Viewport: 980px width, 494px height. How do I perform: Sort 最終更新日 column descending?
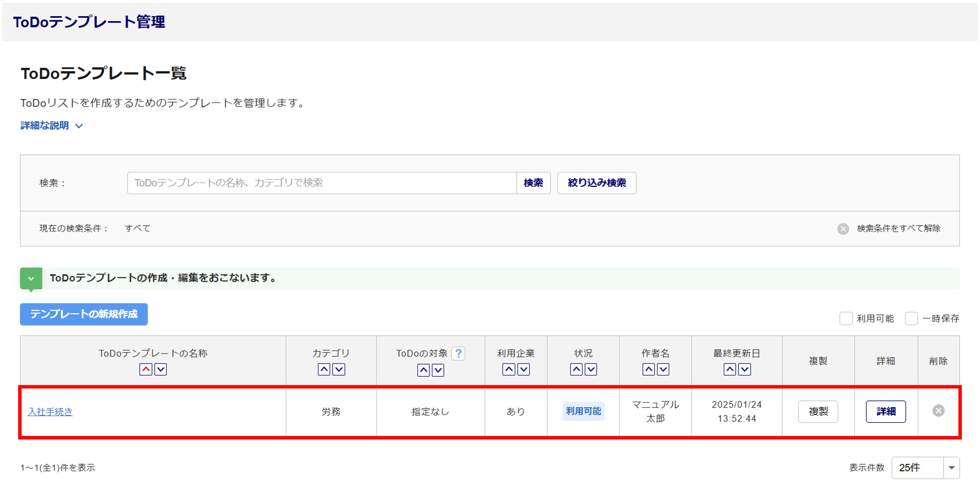click(745, 369)
